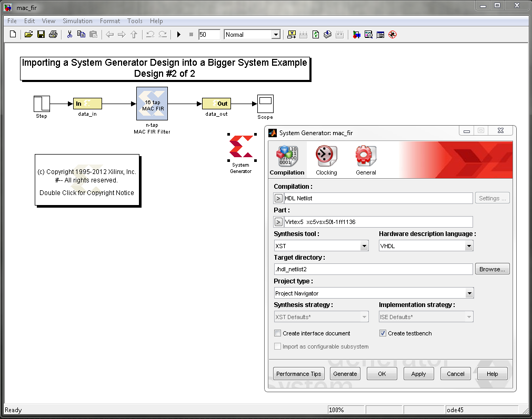Click the Target directory input field

click(x=373, y=269)
